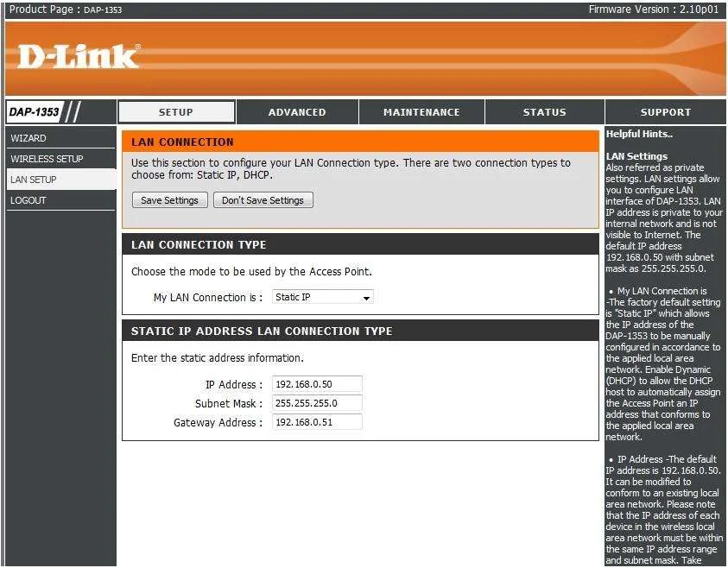The image size is (728, 568).
Task: Select LAN SETUP in the sidebar
Action: pos(60,180)
